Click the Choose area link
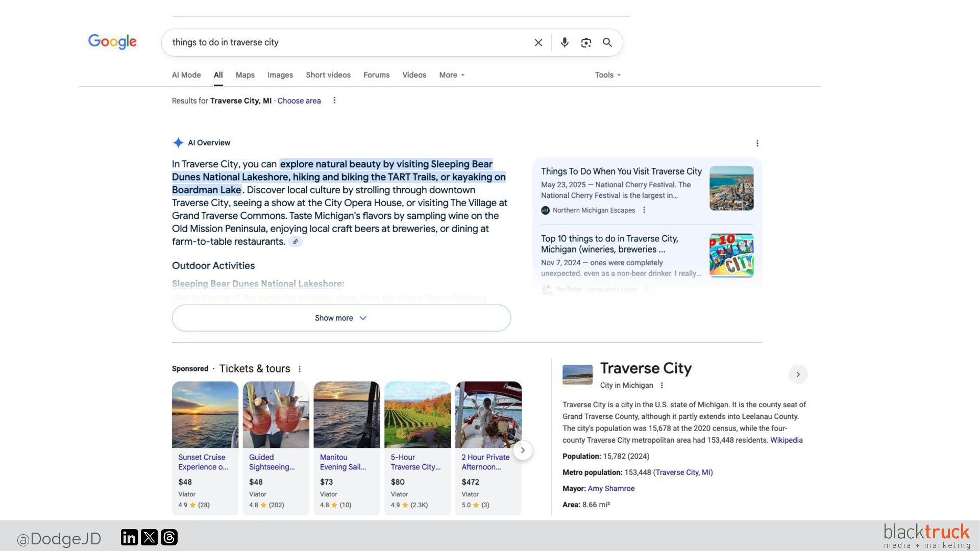 pos(299,101)
